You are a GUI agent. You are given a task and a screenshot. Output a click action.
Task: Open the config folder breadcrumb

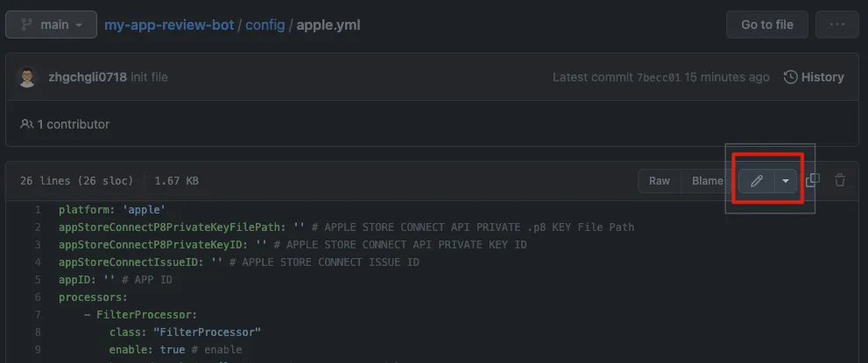(x=265, y=24)
